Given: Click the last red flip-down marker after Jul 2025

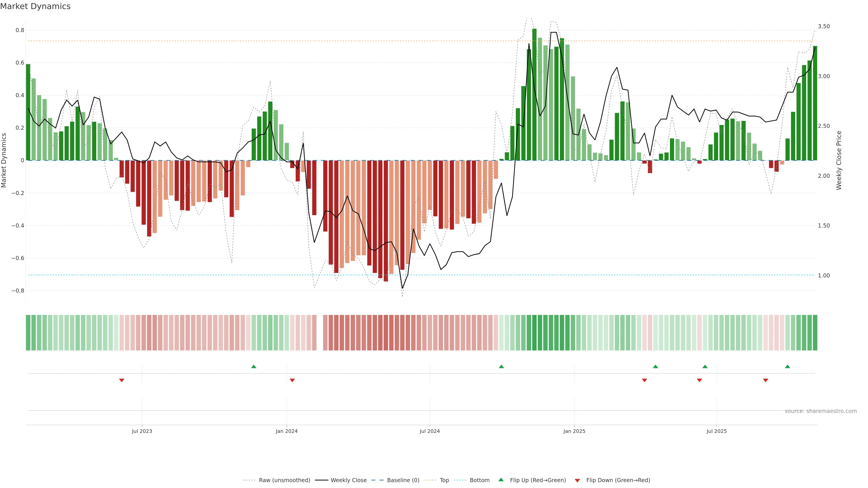Looking at the screenshot, I should (x=766, y=380).
